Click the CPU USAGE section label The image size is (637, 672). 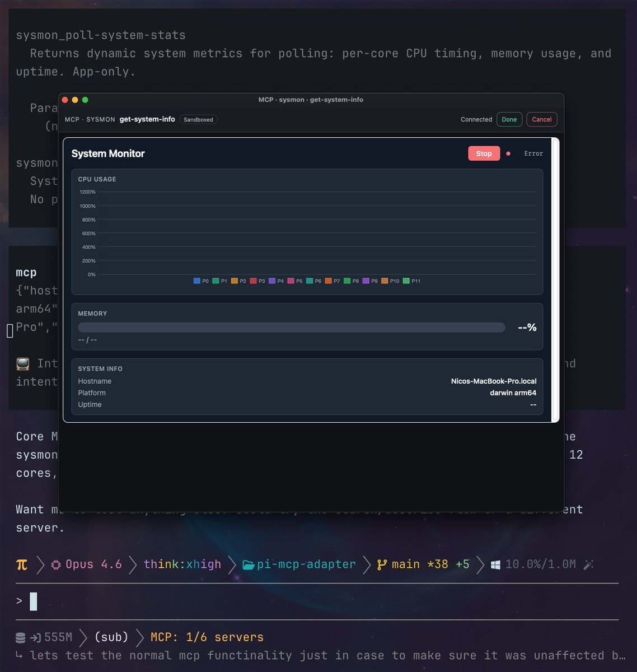point(97,179)
